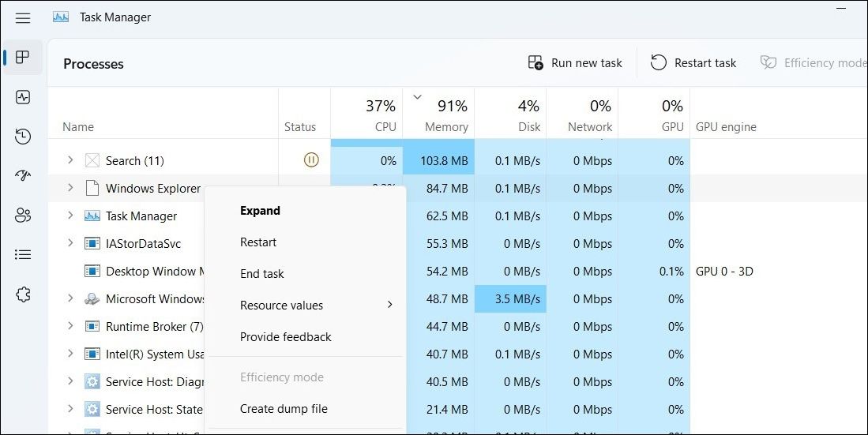Click the Run new task button
The height and width of the screenshot is (435, 868).
tap(575, 63)
